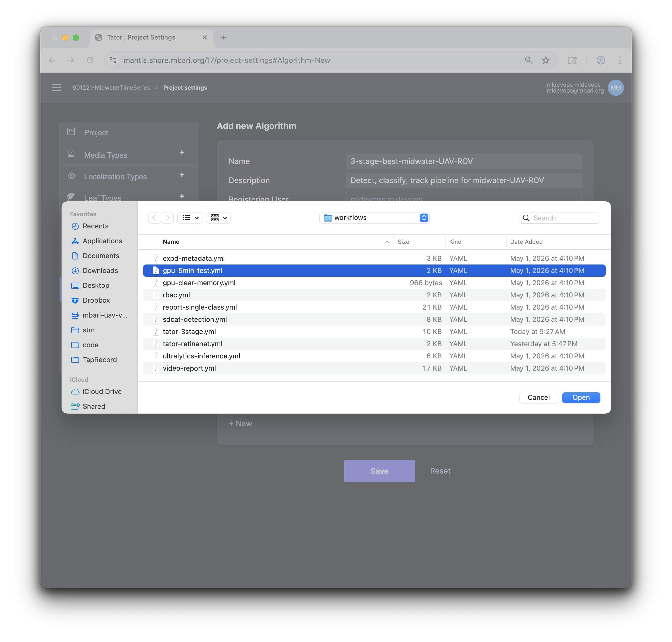Go forward with the file dialog forward arrow
The width and height of the screenshot is (672, 642).
pyautogui.click(x=167, y=218)
